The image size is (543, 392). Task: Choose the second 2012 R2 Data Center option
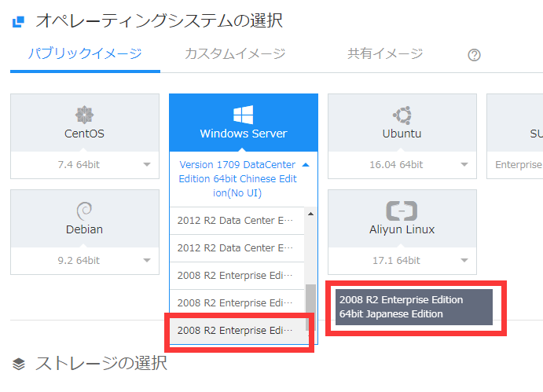pos(237,248)
